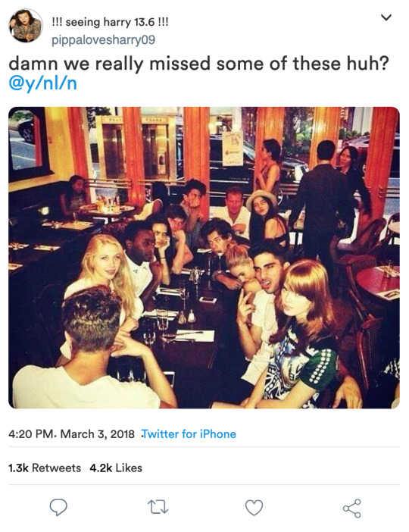This screenshot has width=409, height=532.
Task: View the 4.2k like count
Action: pos(101,468)
